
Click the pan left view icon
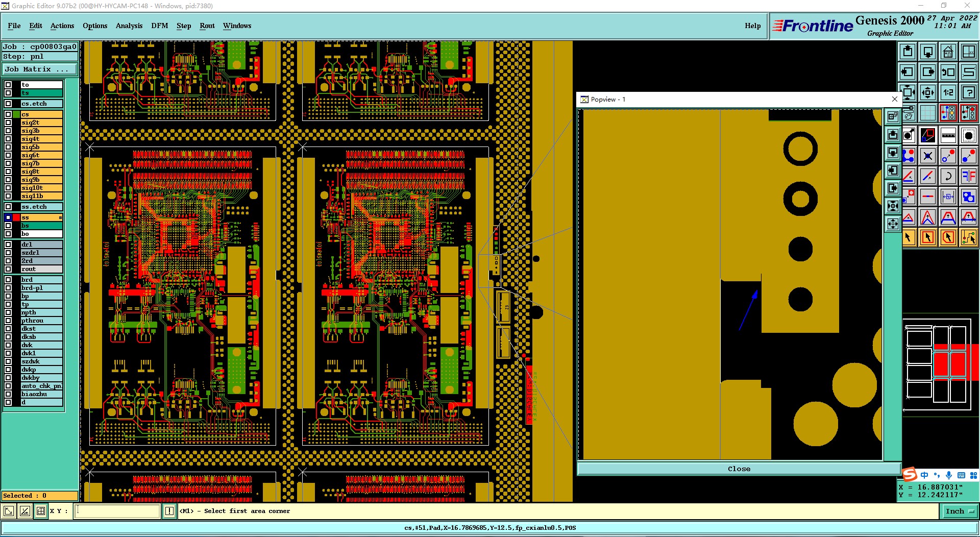(x=908, y=72)
